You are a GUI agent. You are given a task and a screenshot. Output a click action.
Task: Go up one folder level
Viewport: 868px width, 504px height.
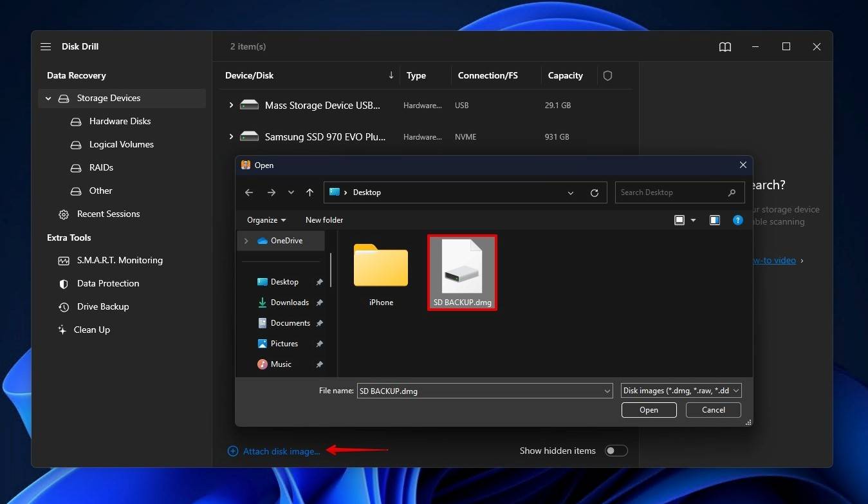point(309,192)
